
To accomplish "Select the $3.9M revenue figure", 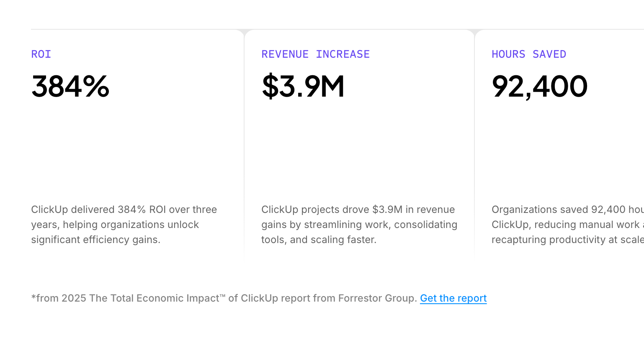I will tap(303, 87).
